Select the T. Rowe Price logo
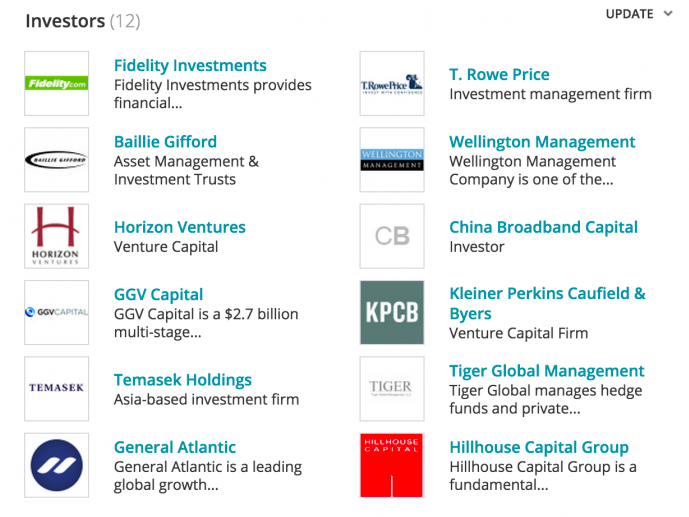Image resolution: width=689 pixels, height=517 pixels. point(392,83)
